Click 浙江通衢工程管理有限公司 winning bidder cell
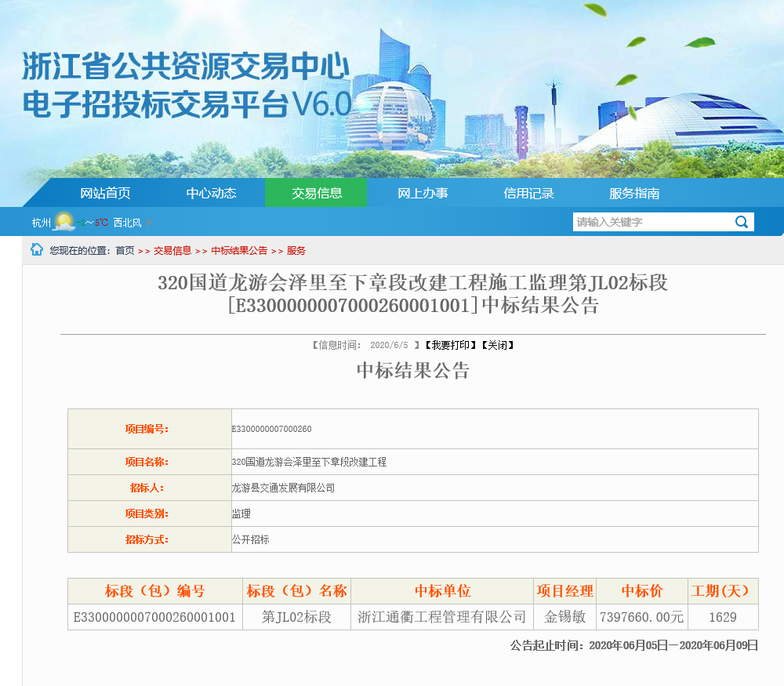This screenshot has width=784, height=686. click(x=442, y=617)
